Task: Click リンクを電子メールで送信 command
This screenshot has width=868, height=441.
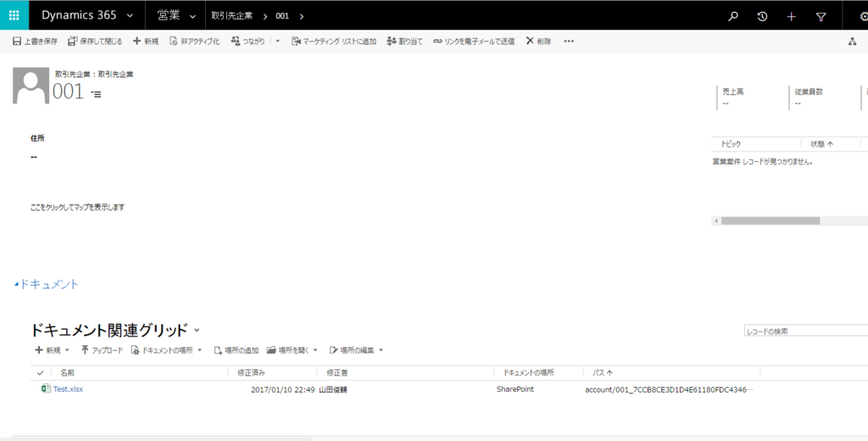Action: [474, 42]
